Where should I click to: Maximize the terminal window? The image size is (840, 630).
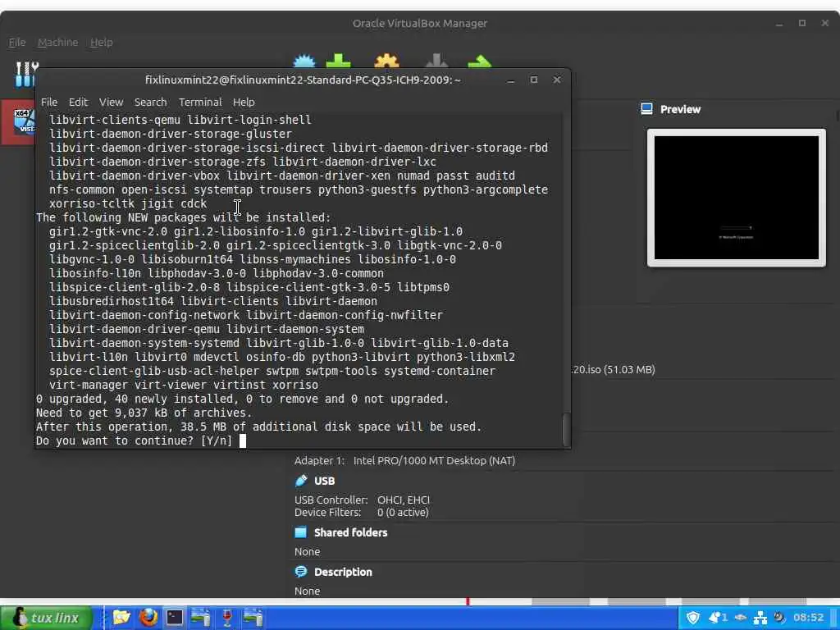[533, 80]
